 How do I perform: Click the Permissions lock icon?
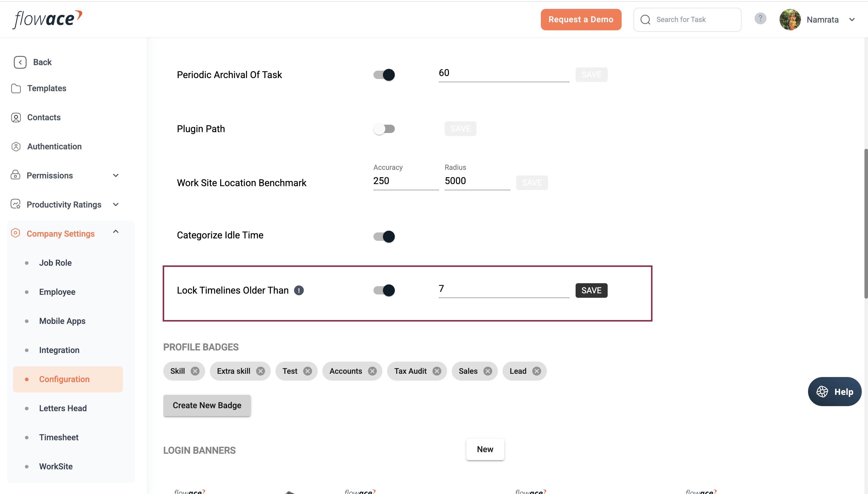pyautogui.click(x=16, y=175)
